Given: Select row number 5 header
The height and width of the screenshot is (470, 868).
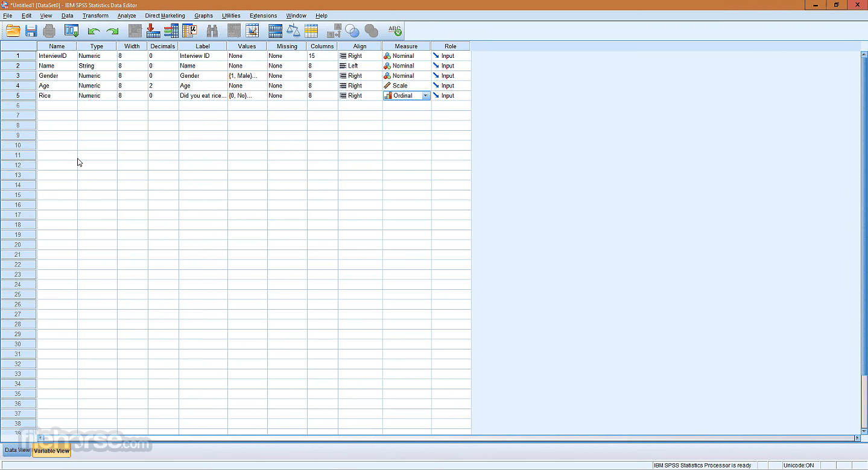Looking at the screenshot, I should (18, 96).
